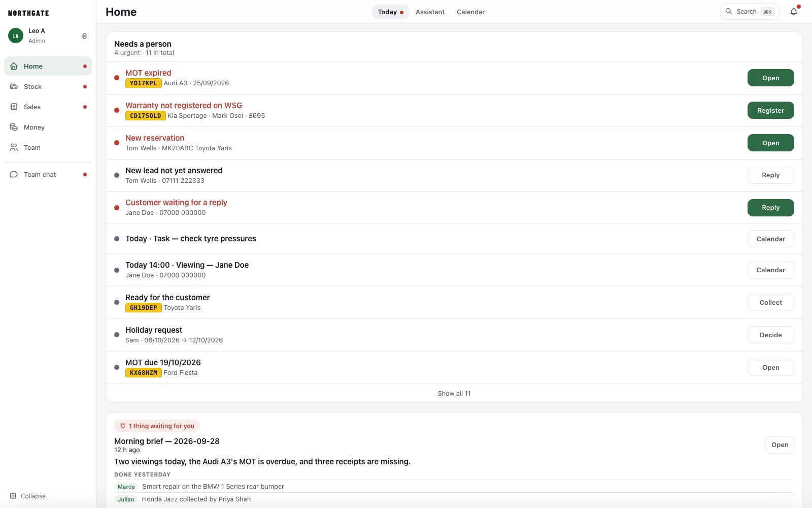Click the Stock car icon in sidebar
812x508 pixels.
[14, 86]
